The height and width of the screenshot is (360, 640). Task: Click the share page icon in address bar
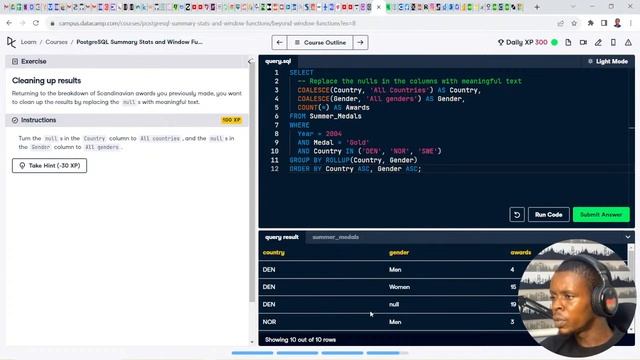tap(560, 23)
